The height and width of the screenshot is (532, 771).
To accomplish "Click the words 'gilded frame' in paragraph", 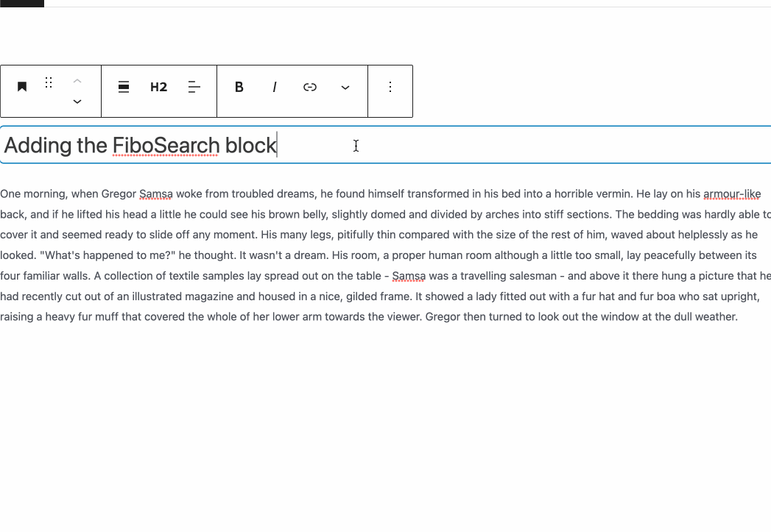I will tap(379, 297).
